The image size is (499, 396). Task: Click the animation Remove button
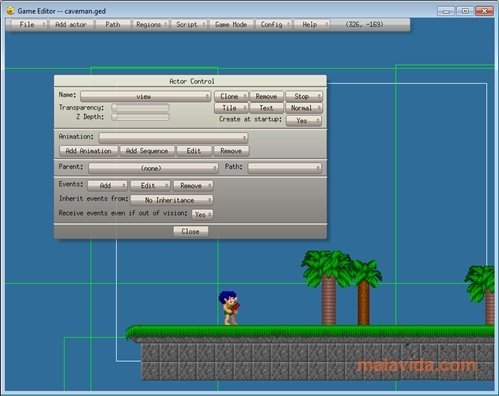(x=231, y=151)
